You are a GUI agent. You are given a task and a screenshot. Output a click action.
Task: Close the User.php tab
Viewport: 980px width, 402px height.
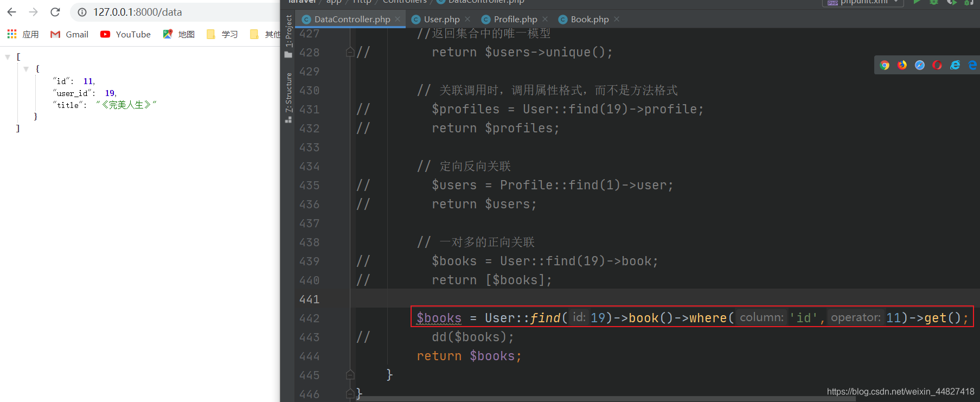click(467, 19)
